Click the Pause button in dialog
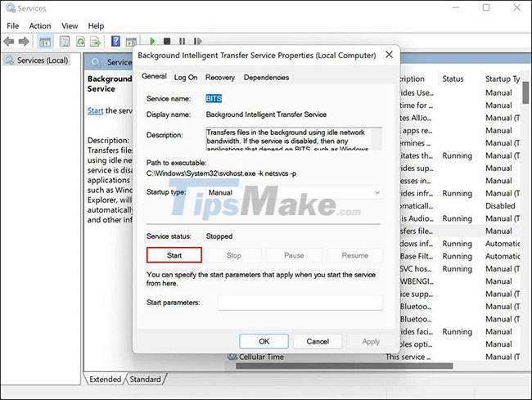 click(x=294, y=255)
